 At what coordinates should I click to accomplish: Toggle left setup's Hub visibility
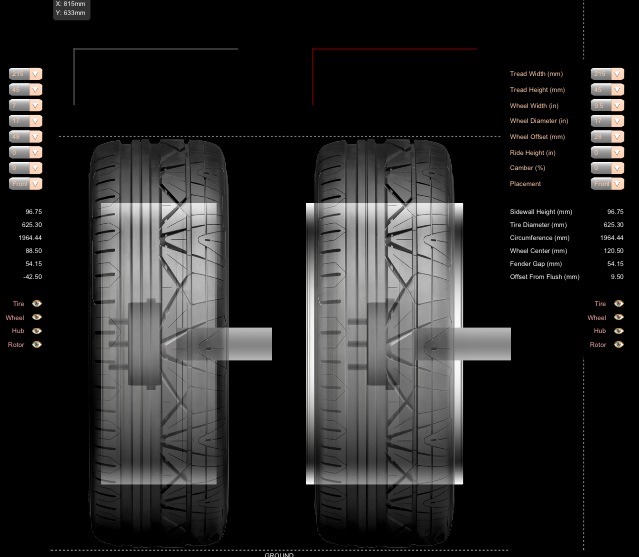tap(37, 331)
